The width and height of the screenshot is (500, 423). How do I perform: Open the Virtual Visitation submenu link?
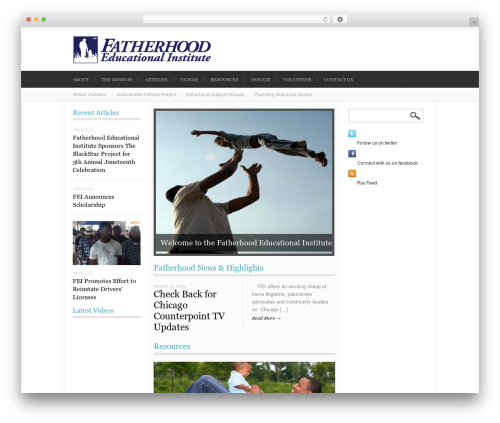point(90,95)
